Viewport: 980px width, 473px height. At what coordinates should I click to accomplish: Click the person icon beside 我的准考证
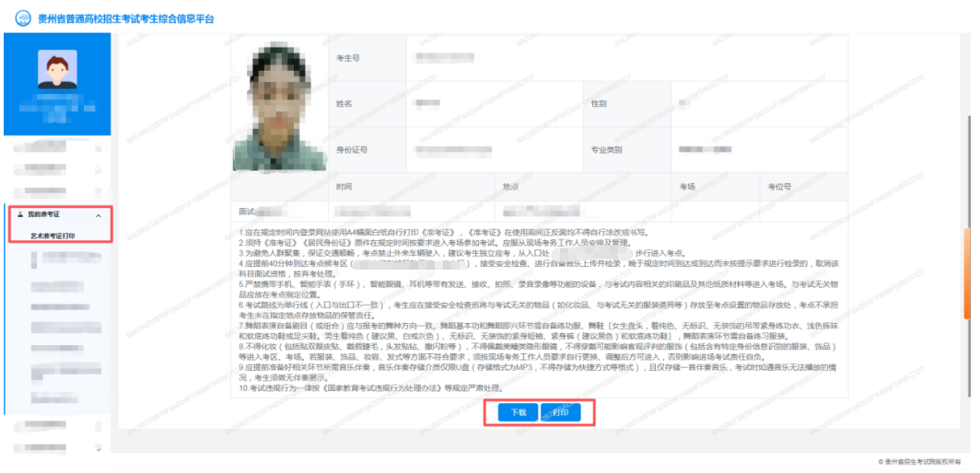(x=19, y=215)
